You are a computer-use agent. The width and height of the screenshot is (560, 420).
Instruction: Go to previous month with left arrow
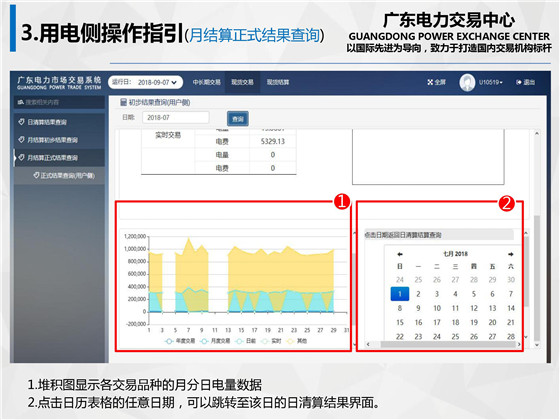pos(400,254)
